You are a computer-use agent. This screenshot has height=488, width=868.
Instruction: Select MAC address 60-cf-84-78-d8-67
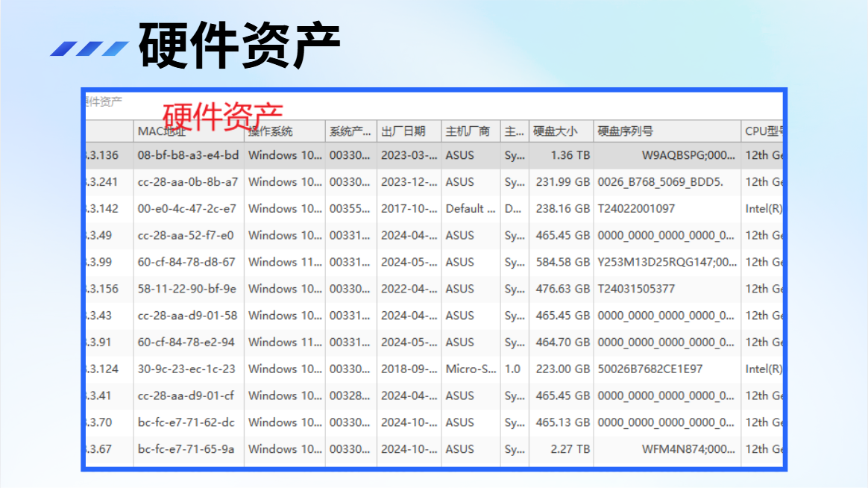186,262
